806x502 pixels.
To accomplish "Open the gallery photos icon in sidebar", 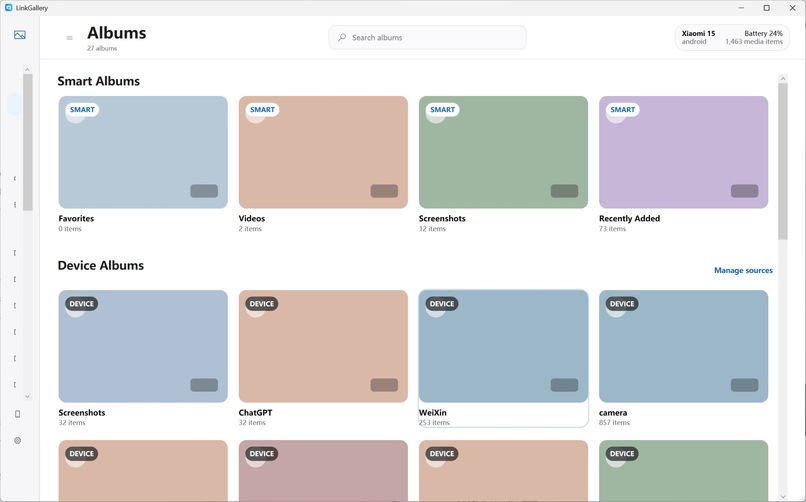I will click(x=20, y=35).
